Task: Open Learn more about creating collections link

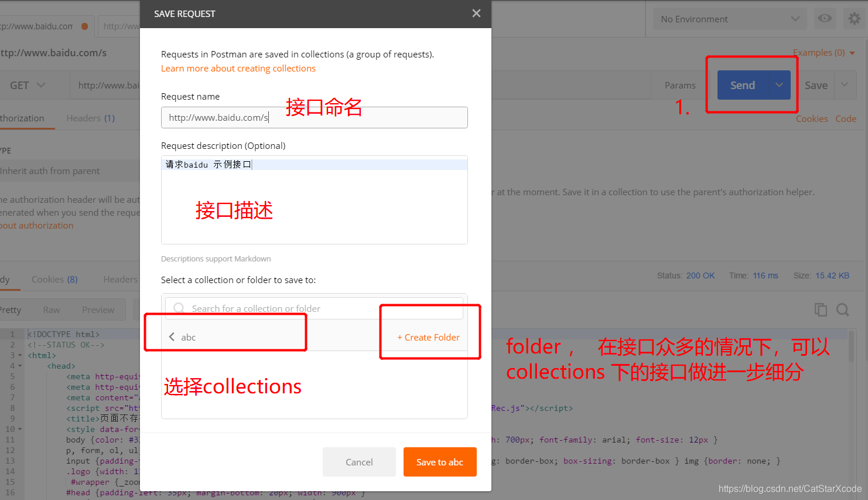Action: click(238, 69)
